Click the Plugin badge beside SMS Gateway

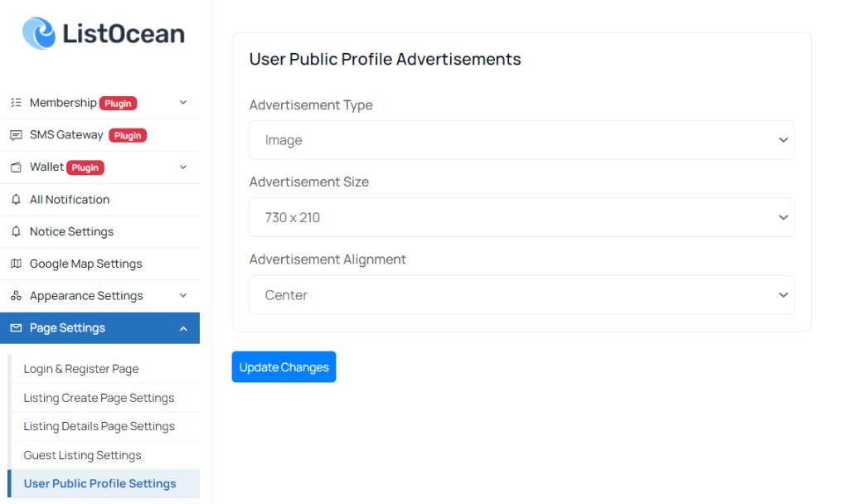tap(128, 135)
